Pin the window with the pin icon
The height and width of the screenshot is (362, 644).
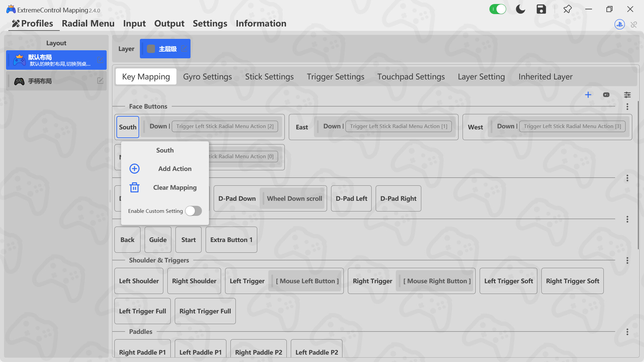point(568,9)
